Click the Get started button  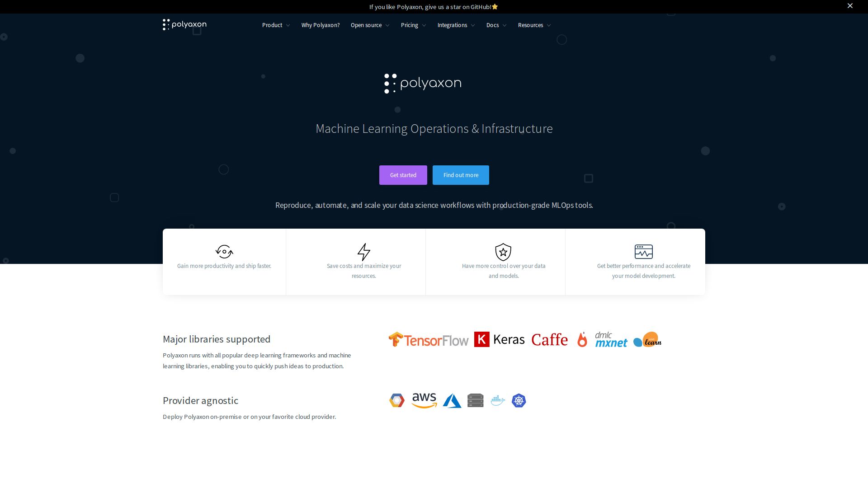pyautogui.click(x=403, y=175)
